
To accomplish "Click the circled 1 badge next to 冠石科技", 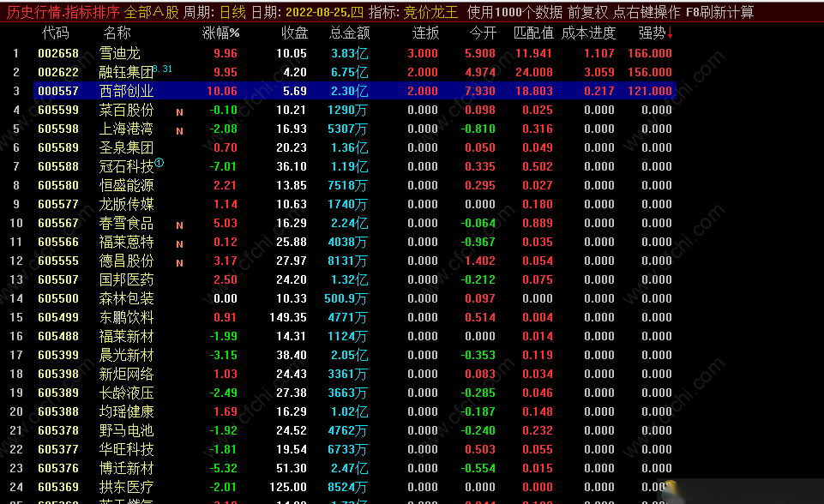I will pyautogui.click(x=159, y=162).
